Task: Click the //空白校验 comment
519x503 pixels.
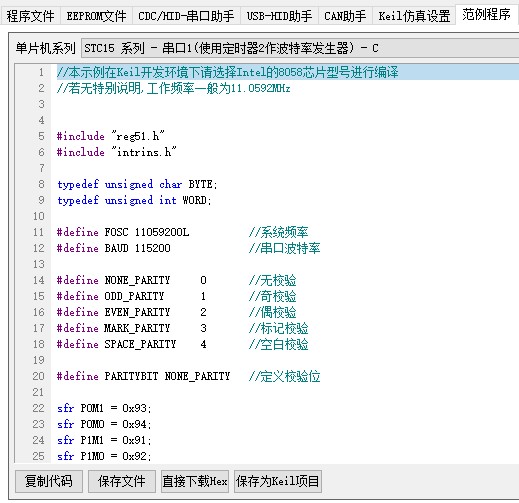Action: (x=278, y=344)
